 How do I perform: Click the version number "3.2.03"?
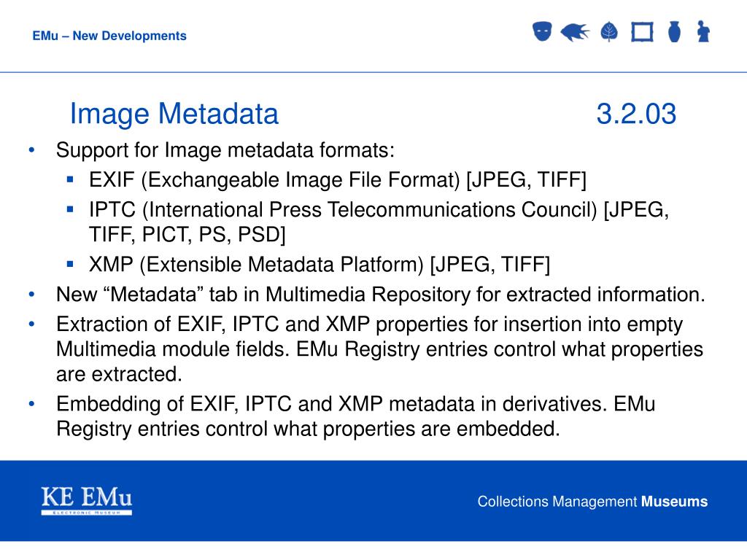pos(636,114)
